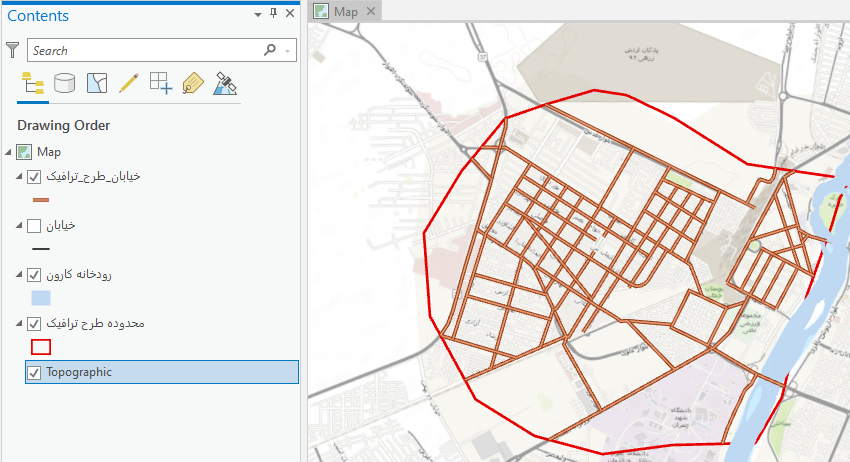Collapse the Map tree node
This screenshot has width=850, height=462.
[9, 152]
